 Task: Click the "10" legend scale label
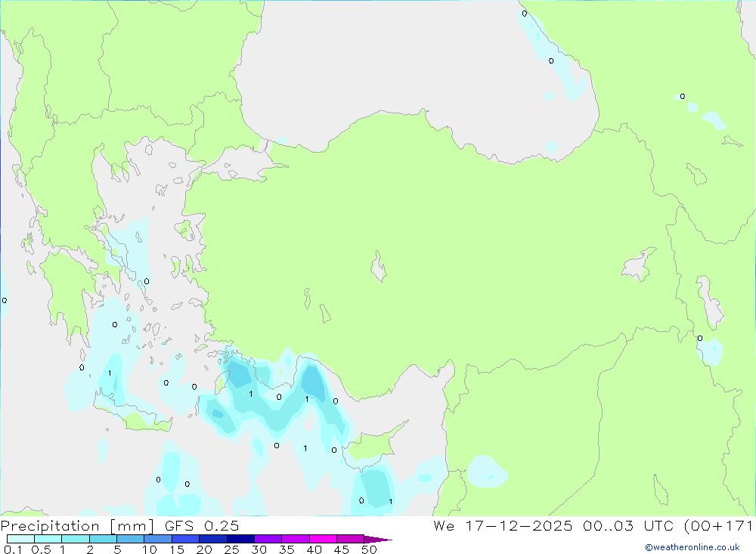(x=150, y=549)
